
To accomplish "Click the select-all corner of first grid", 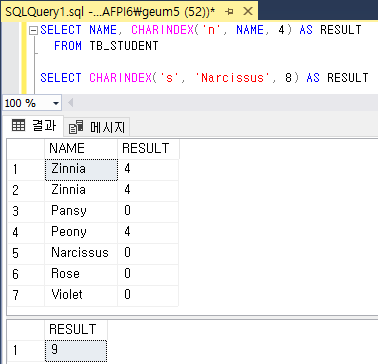I will click(x=26, y=148).
